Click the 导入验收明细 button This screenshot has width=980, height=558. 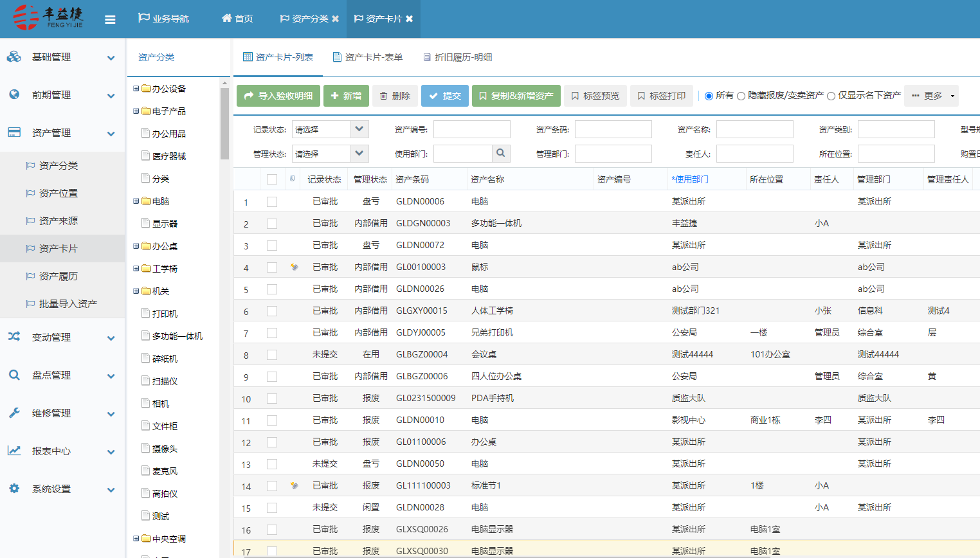click(x=278, y=96)
